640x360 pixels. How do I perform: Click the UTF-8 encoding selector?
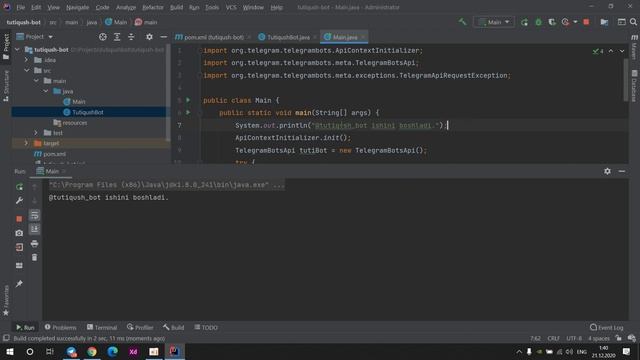574,338
